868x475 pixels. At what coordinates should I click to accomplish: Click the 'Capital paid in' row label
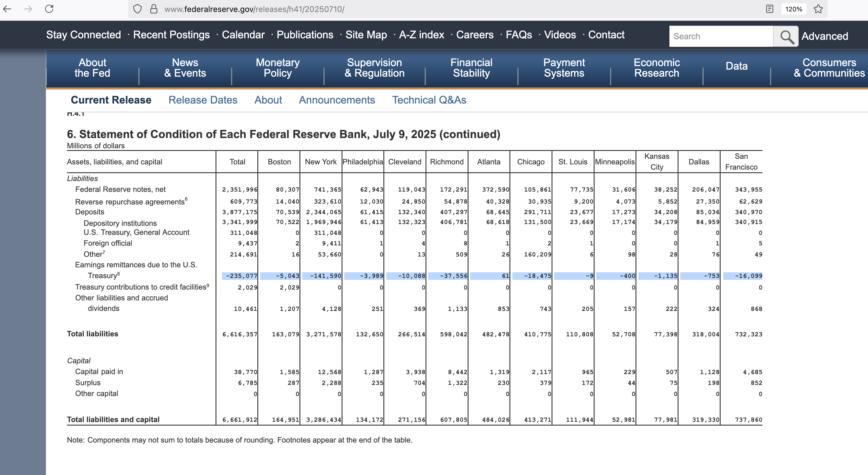tap(99, 371)
